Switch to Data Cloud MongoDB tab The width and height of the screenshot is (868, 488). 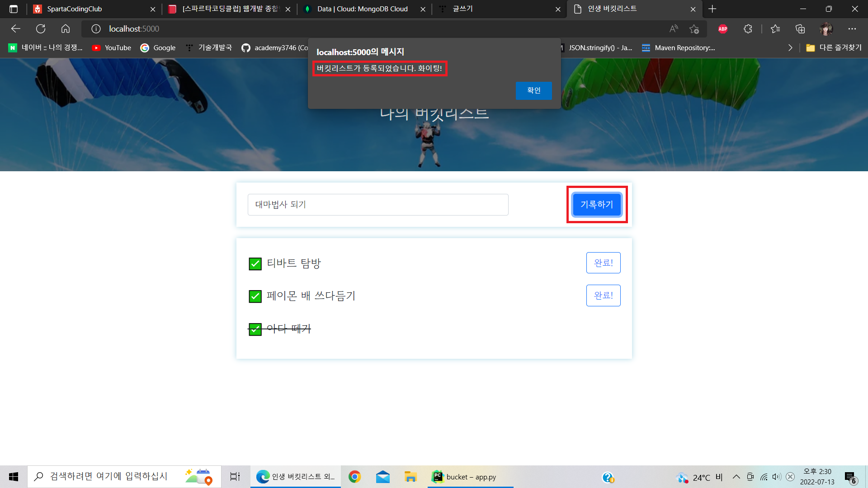362,9
